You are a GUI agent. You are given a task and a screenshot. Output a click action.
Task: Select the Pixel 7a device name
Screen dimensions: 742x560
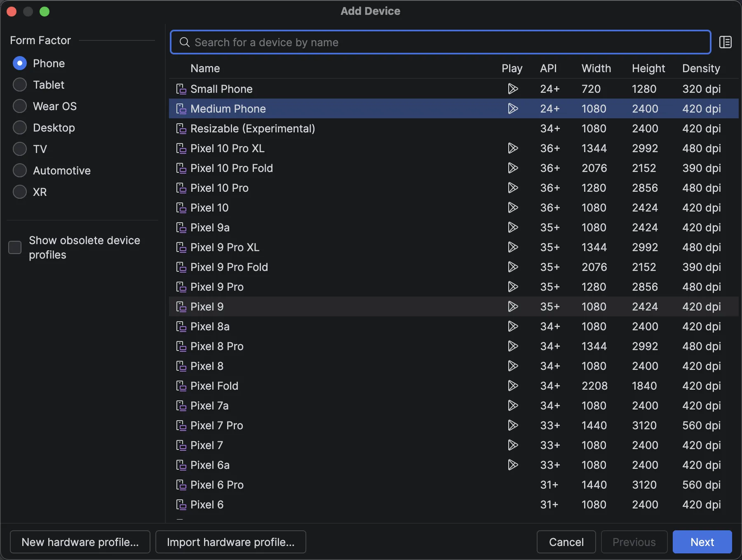coord(209,406)
